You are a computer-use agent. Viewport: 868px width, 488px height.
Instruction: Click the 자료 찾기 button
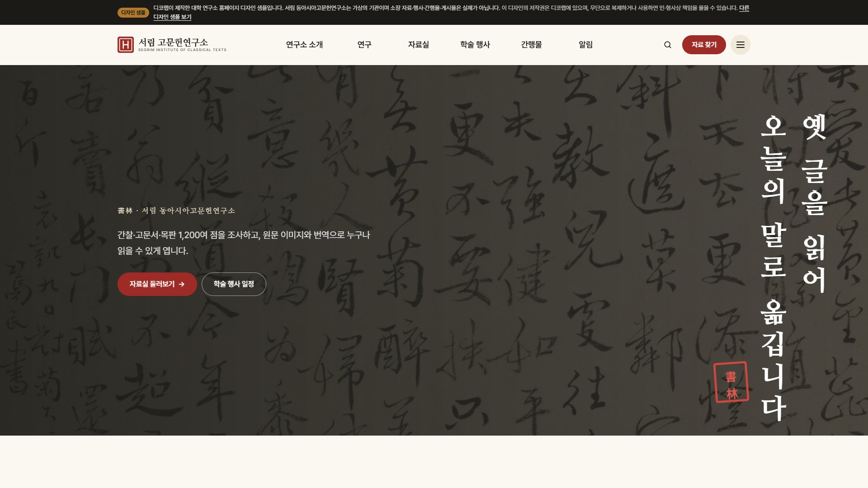tap(704, 45)
